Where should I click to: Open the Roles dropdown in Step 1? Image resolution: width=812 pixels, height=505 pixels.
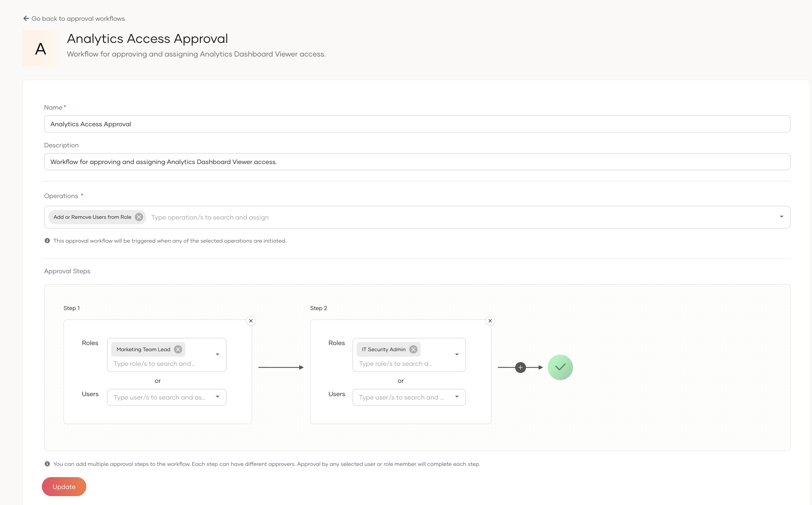click(218, 354)
